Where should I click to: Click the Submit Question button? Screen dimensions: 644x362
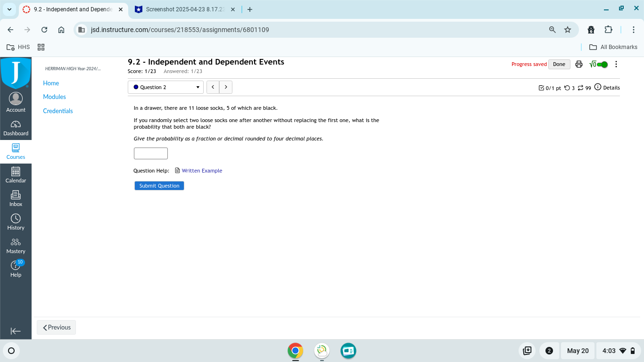coord(159,186)
